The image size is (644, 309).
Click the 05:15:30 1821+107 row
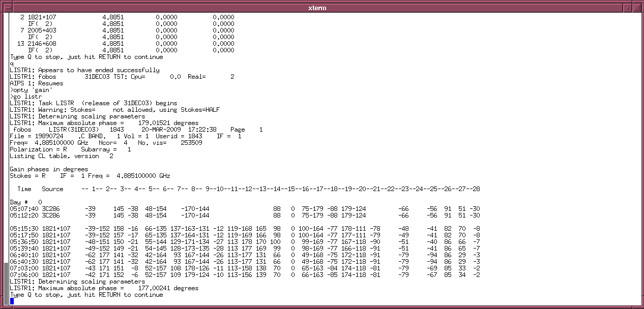click(245, 229)
